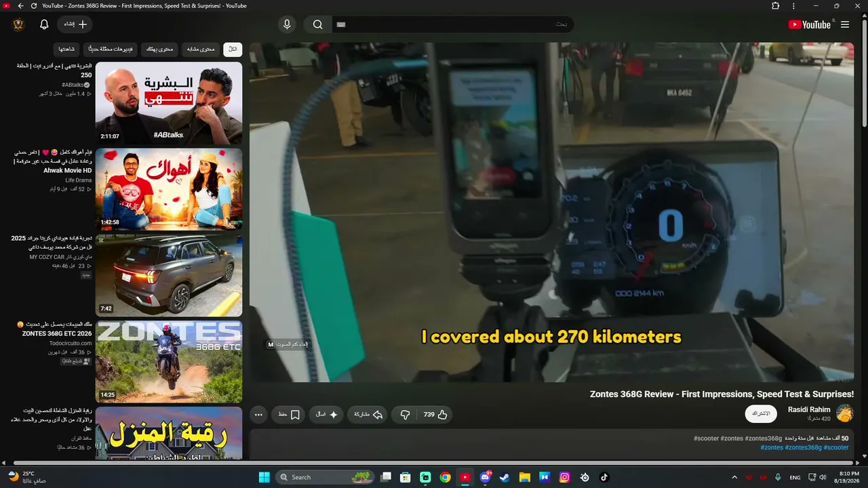Viewport: 868px width, 488px height.
Task: Open Windows Start menu
Action: pos(264,477)
